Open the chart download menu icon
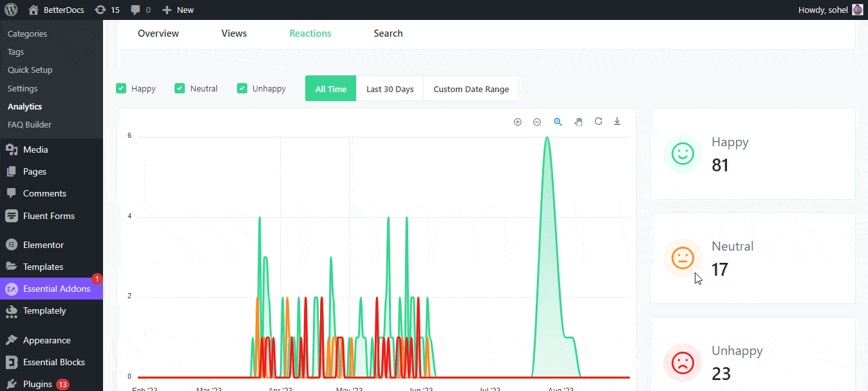Image resolution: width=868 pixels, height=391 pixels. click(617, 121)
